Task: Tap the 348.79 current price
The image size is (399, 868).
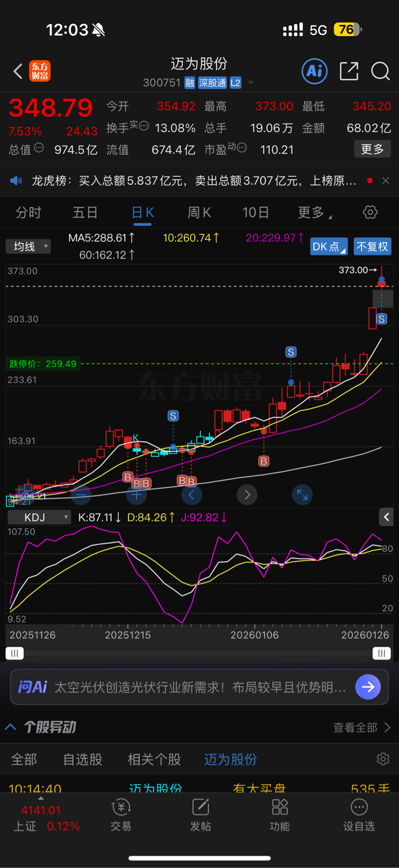Action: (51, 108)
